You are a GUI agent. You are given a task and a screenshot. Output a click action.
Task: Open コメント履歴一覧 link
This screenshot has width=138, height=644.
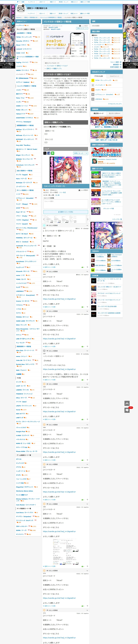[x=116, y=62]
